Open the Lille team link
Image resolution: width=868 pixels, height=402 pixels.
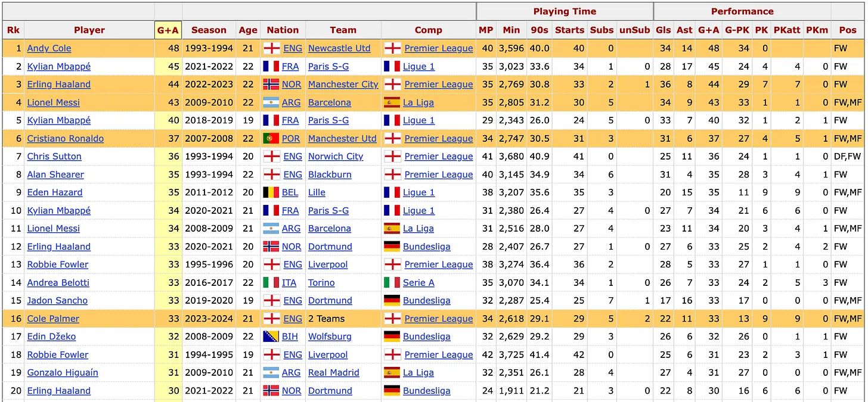coord(317,192)
